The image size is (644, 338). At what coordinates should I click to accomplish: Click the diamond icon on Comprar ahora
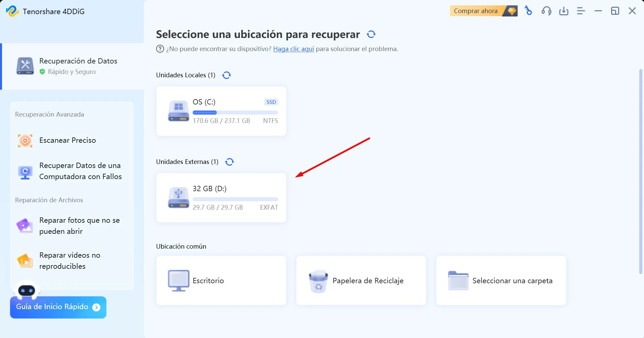click(512, 11)
